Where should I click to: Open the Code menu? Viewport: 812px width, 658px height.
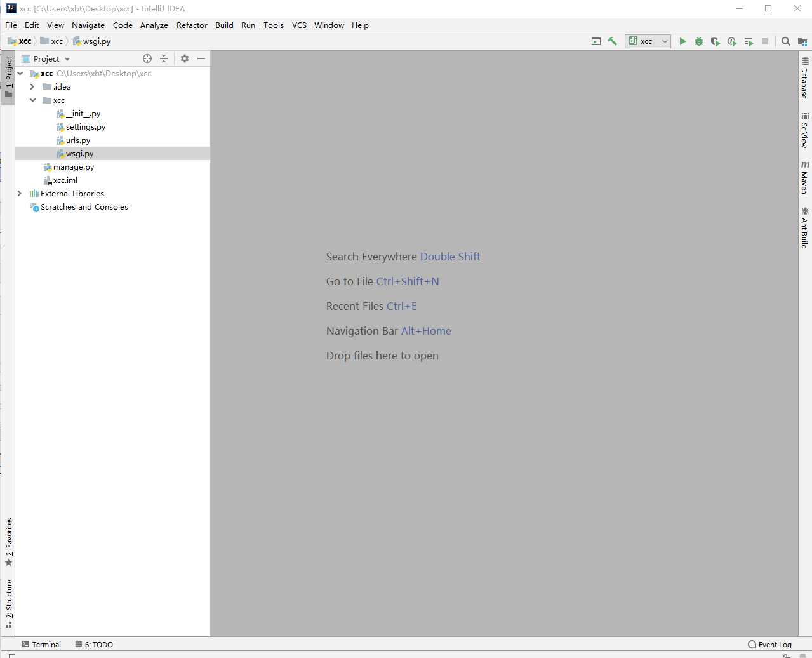click(x=123, y=25)
